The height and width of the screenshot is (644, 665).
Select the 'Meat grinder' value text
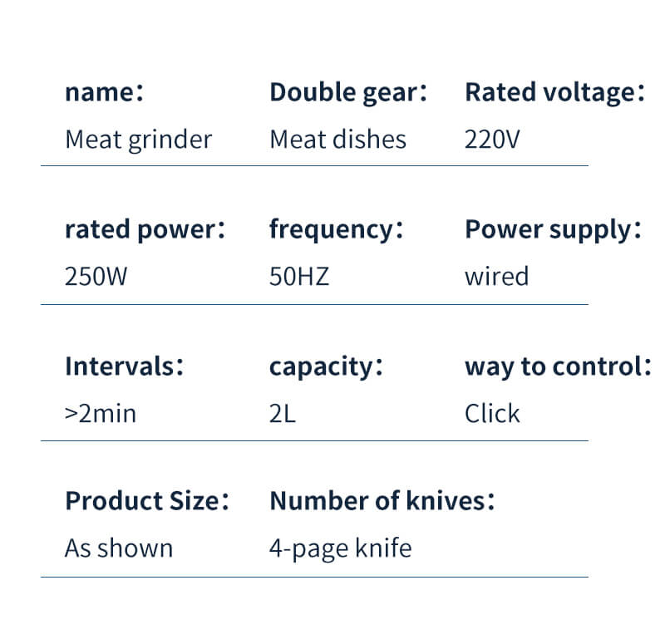138,139
